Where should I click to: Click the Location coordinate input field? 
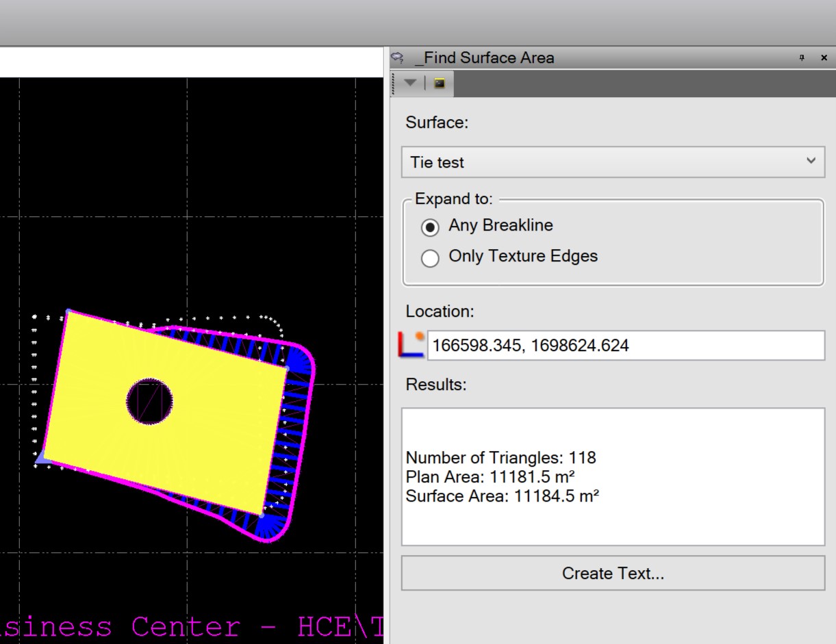click(626, 346)
